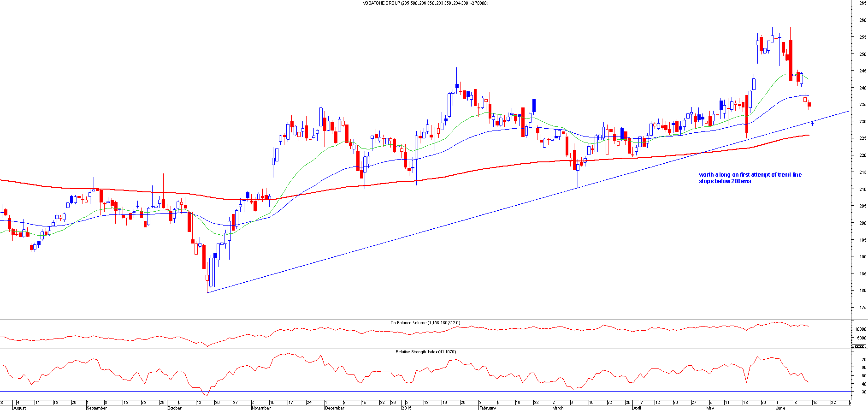Click the August label on time axis
Screen dimensions: 868x410
[x=20, y=408]
